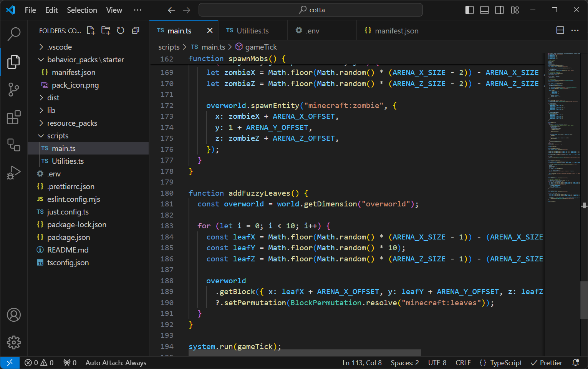Open the Remote Explorer view

point(14,145)
